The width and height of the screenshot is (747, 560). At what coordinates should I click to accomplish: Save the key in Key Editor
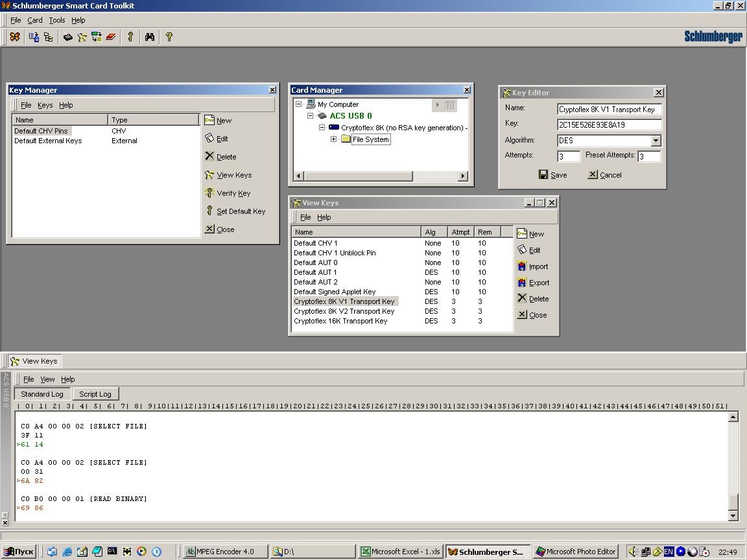coord(552,175)
